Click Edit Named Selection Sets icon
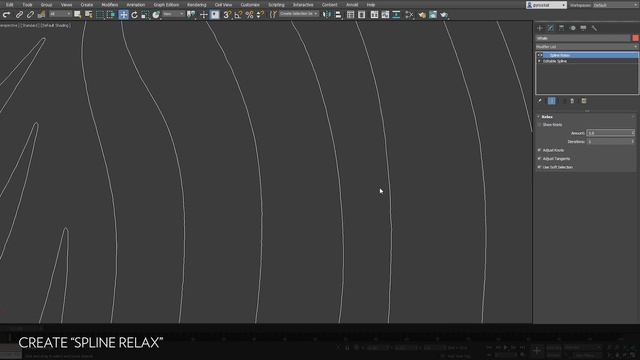The width and height of the screenshot is (640, 360). [x=273, y=15]
